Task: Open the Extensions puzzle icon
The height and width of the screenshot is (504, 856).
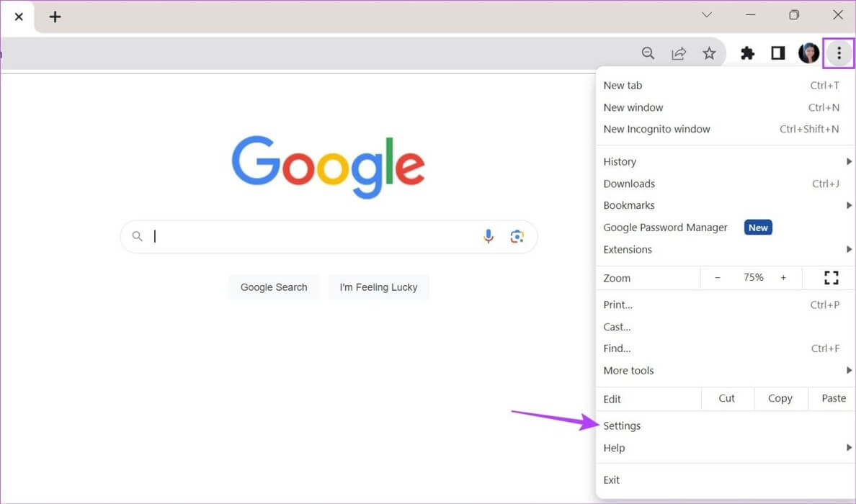Action: 747,53
